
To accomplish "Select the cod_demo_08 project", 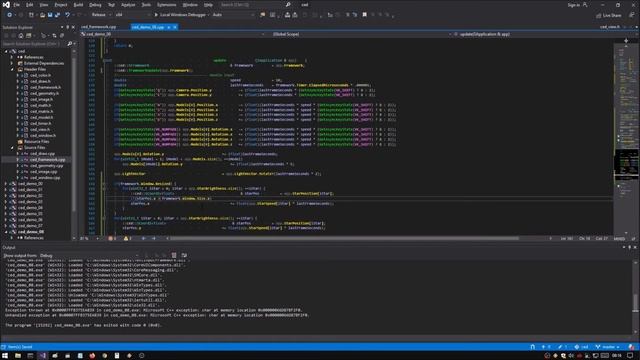I will click(x=31, y=232).
